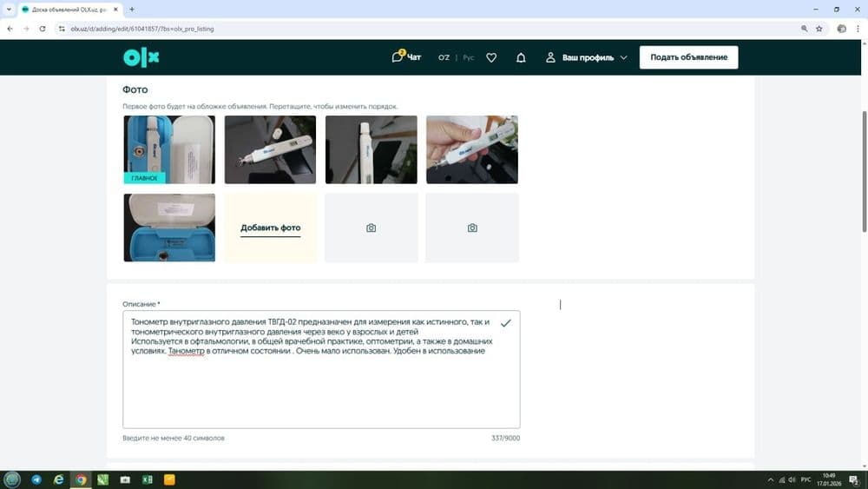
Task: Open the browser tab list dropdown
Action: 9,10
